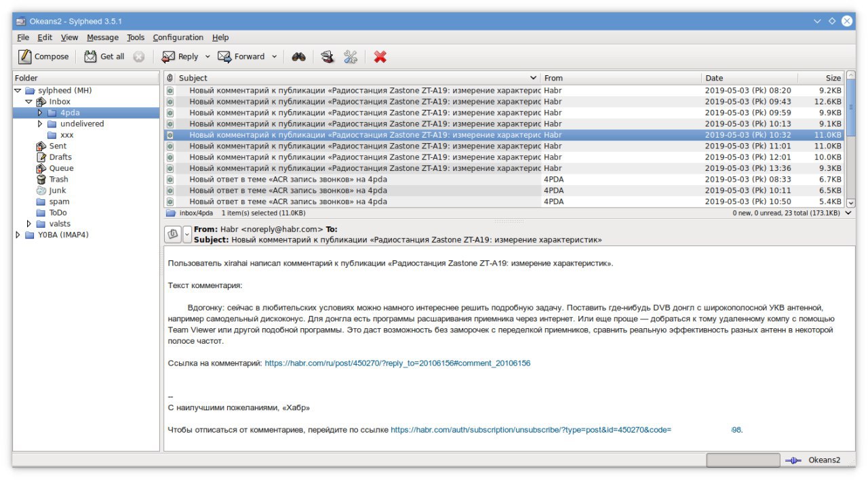Viewport: 868px width, 480px height.
Task: Select the ToDo folder icon
Action: [41, 213]
